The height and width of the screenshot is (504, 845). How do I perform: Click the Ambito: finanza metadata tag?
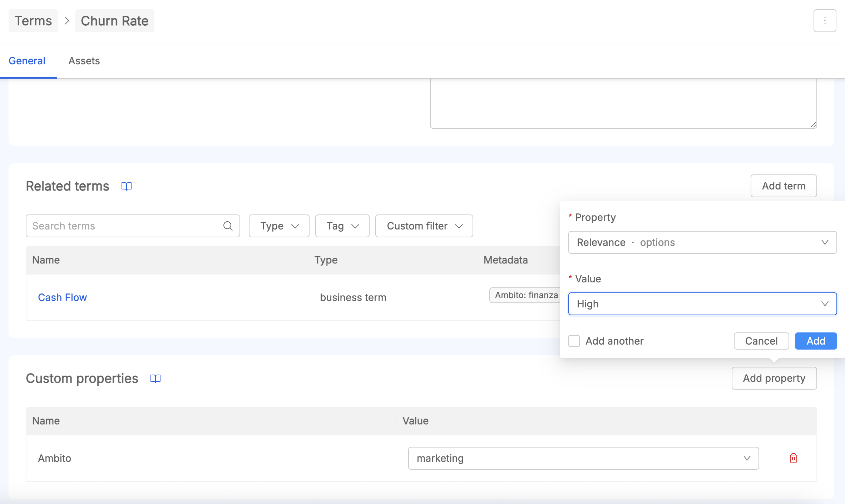click(x=525, y=295)
